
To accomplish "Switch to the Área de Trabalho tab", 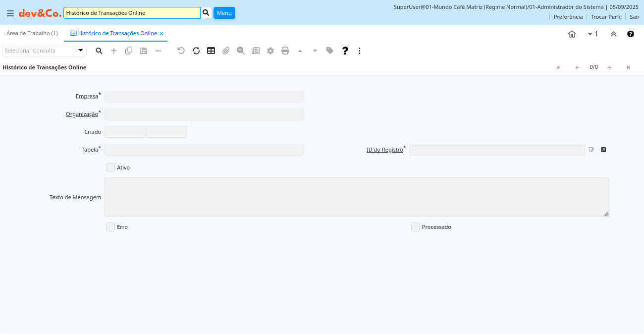I will (x=32, y=33).
